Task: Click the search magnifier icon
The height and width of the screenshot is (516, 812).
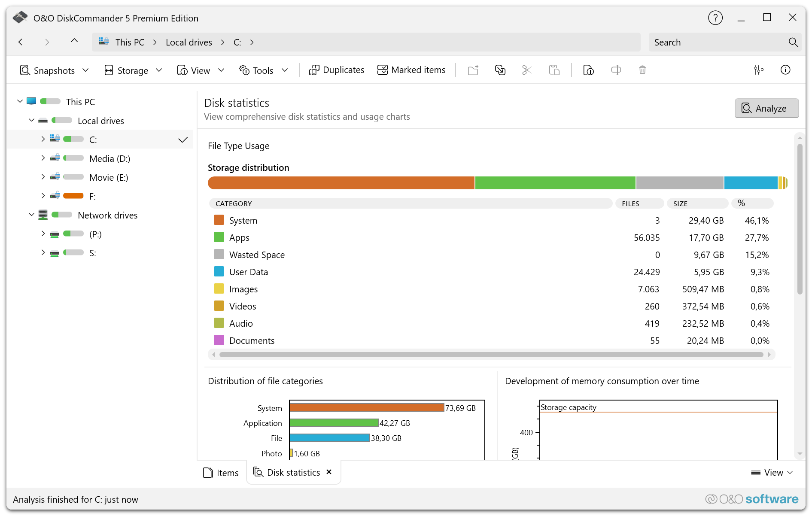Action: (793, 42)
